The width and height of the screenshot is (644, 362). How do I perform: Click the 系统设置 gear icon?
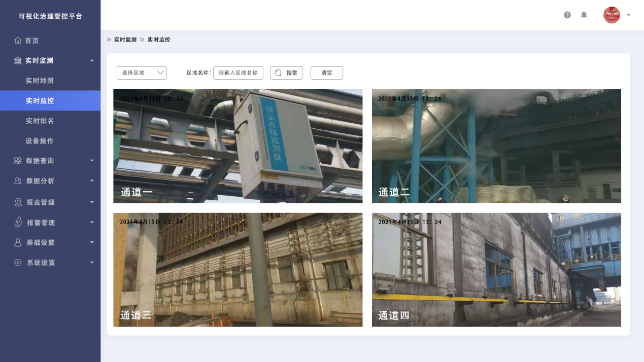pos(18,263)
